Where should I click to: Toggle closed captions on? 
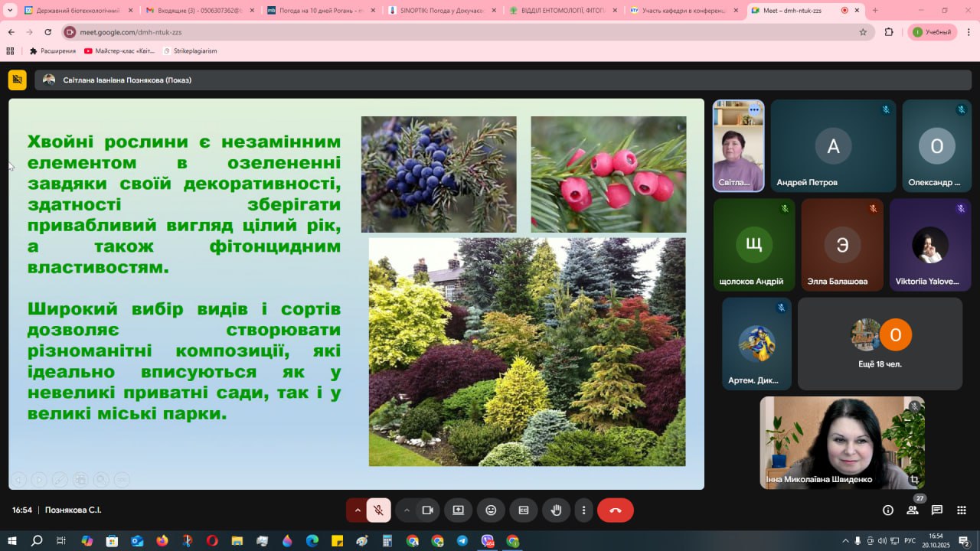click(524, 510)
